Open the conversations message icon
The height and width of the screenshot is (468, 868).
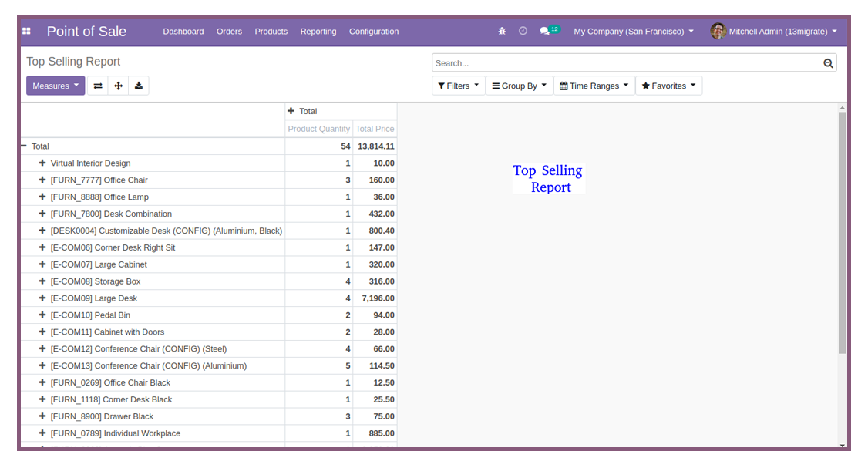545,32
